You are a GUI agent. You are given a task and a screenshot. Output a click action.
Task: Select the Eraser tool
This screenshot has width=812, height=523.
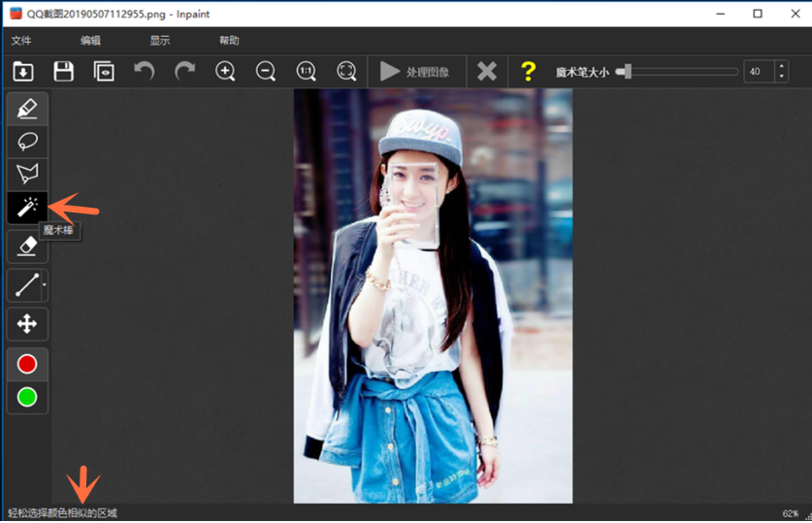click(27, 246)
